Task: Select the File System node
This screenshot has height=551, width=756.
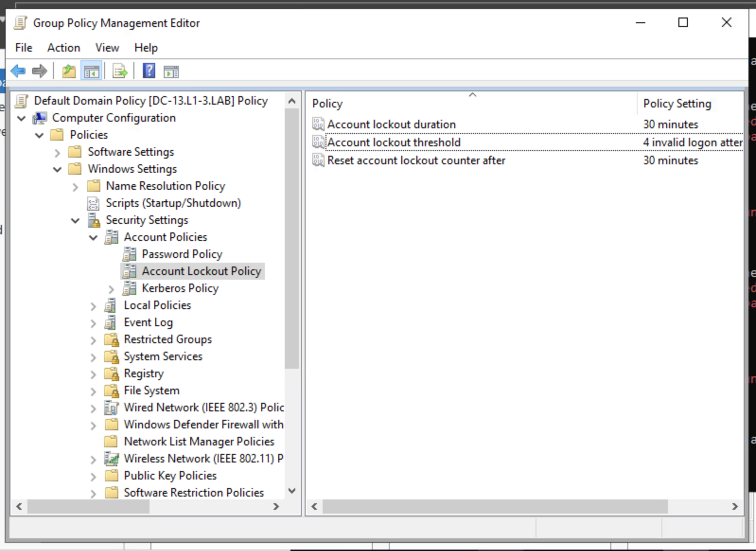Action: pos(152,391)
